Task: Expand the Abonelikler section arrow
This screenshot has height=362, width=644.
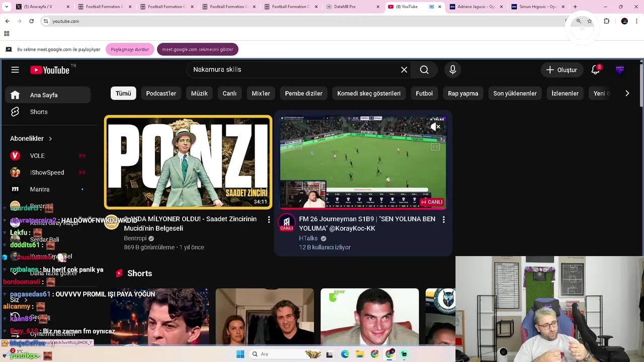Action: 50,138
